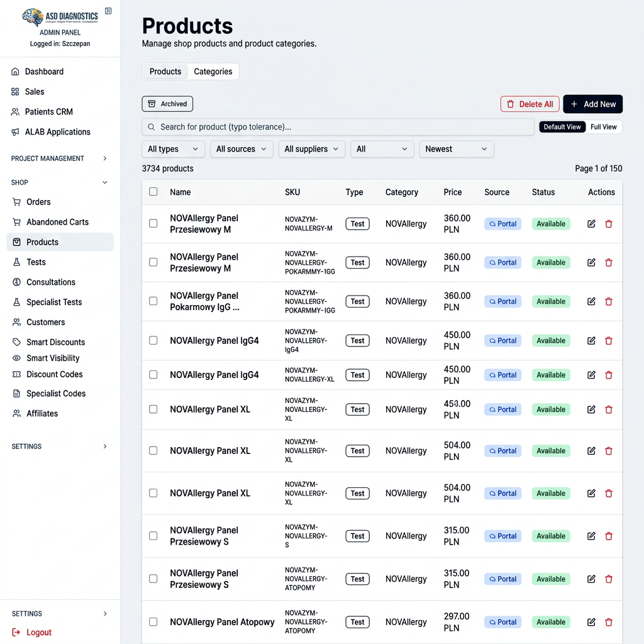Open the Newest sort dropdown
Image resolution: width=644 pixels, height=644 pixels.
coord(457,149)
